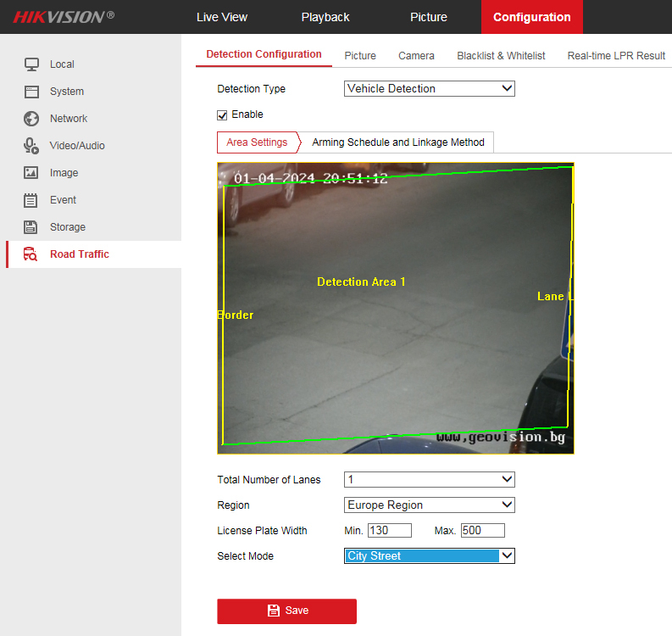Click the System icon in sidebar
This screenshot has height=636, width=672.
31,92
